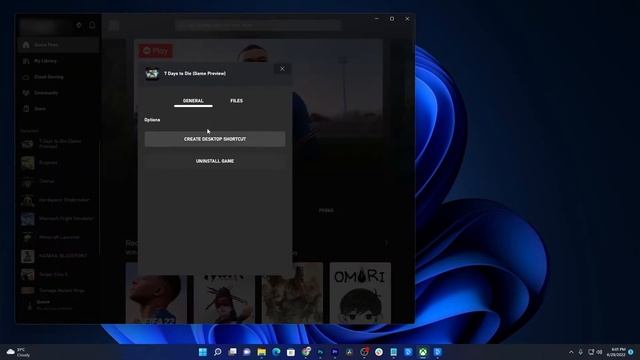Open network and volume quick settings
Image resolution: width=640 pixels, height=360 pixels.
595,352
